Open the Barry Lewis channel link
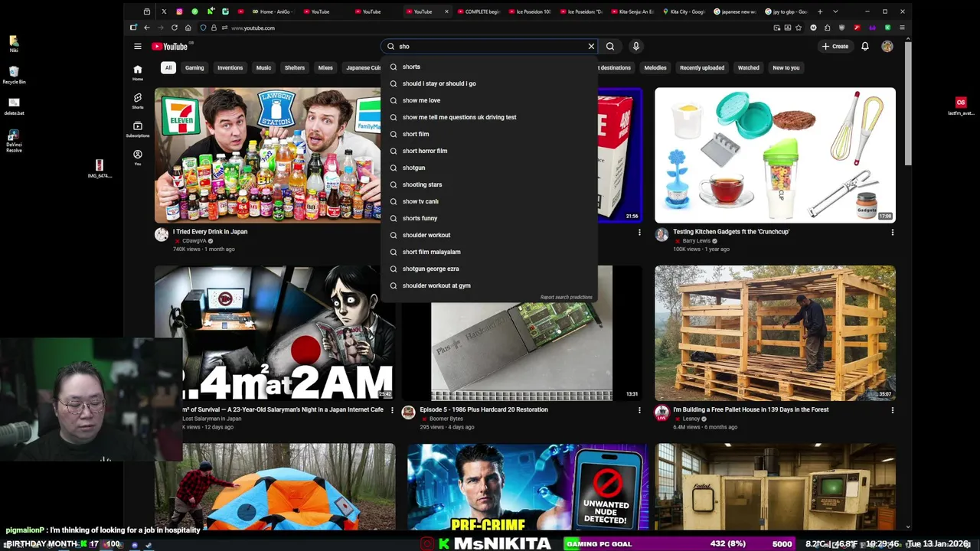The height and width of the screenshot is (551, 980). coord(698,240)
